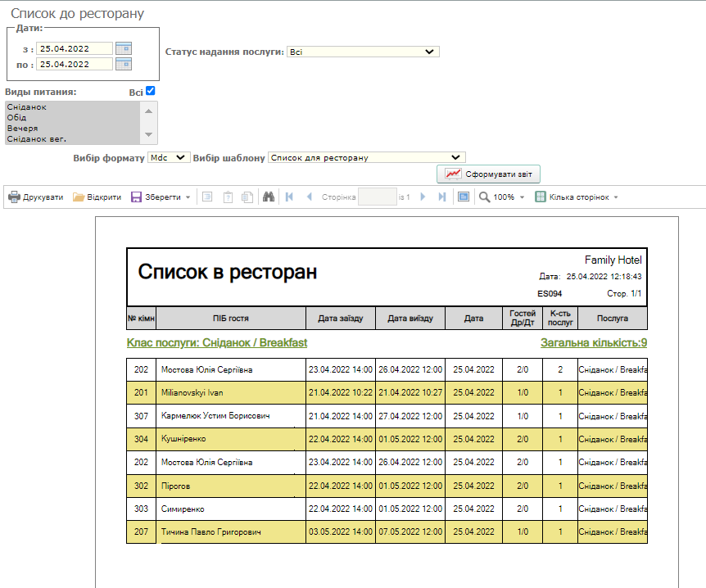Click the Клас послуги: Сніданок / Breakfast link
The image size is (706, 588).
(x=217, y=342)
